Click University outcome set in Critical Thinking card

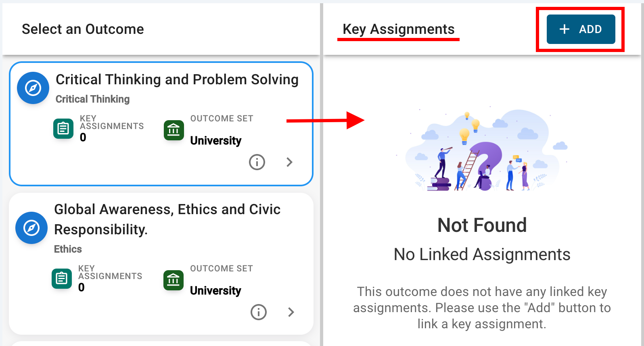pos(215,141)
